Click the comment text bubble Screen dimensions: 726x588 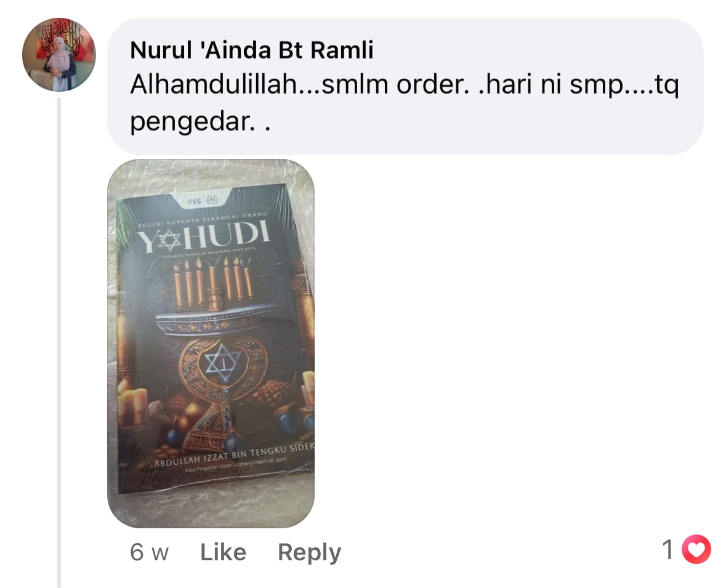[x=405, y=87]
